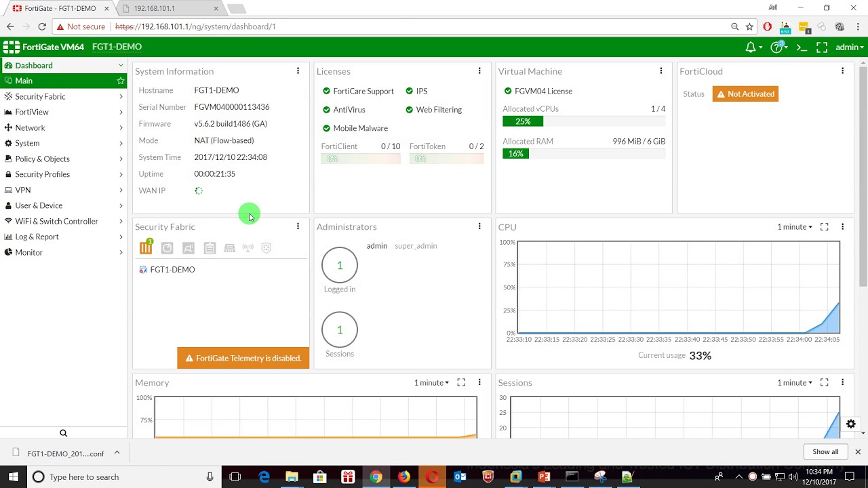Toggle the Main dashboard favorite star
868x488 pixels.
(121, 81)
